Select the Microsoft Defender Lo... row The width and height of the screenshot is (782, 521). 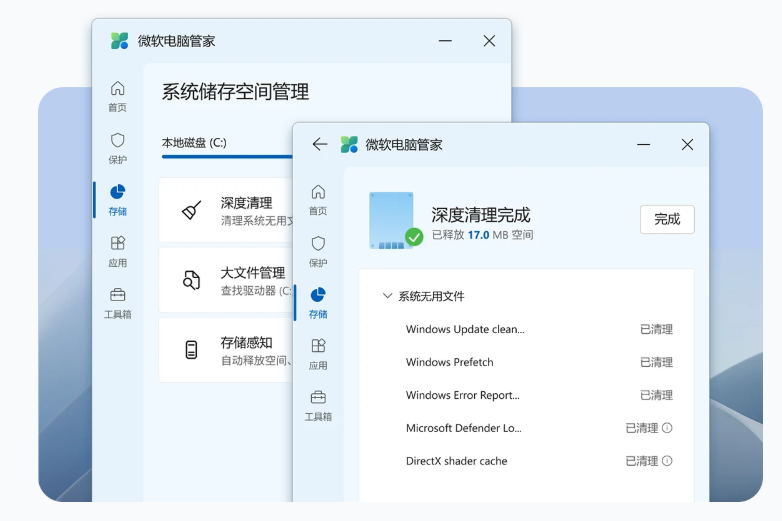pos(527,428)
